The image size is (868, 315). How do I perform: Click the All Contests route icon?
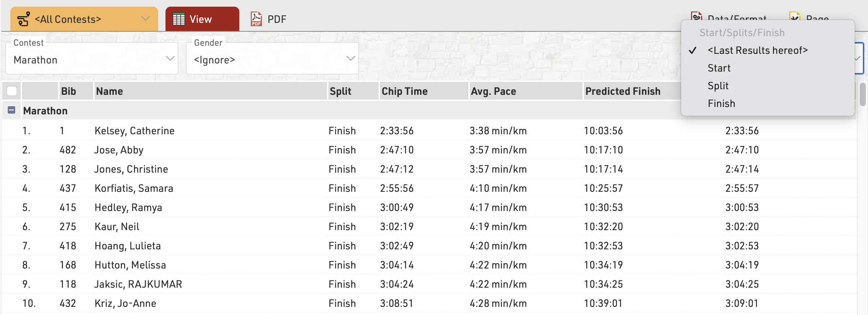(x=24, y=19)
